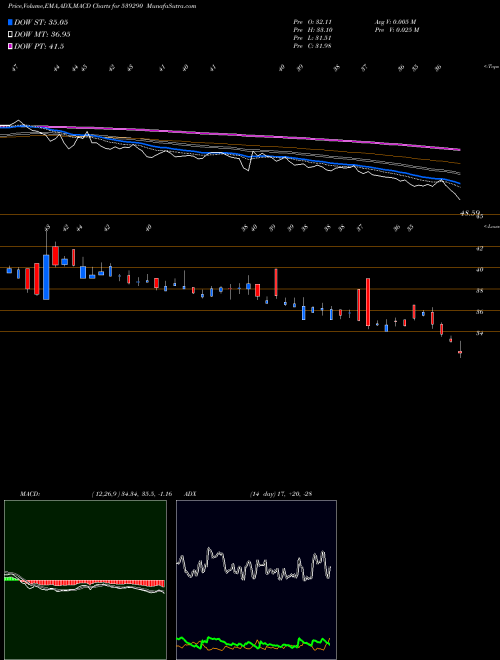Click the 'Pre H: 33.10' value
500x660 pixels.
[x=312, y=30]
